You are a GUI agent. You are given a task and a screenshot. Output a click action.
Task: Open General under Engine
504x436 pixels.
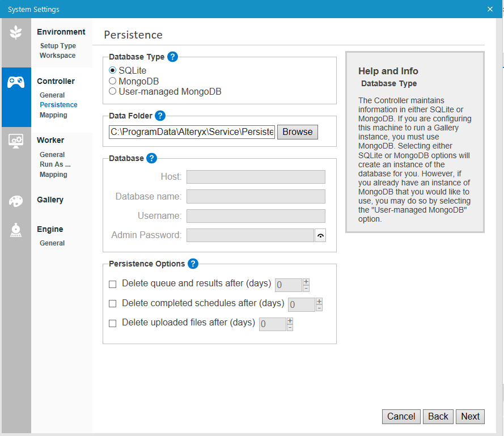pos(52,243)
